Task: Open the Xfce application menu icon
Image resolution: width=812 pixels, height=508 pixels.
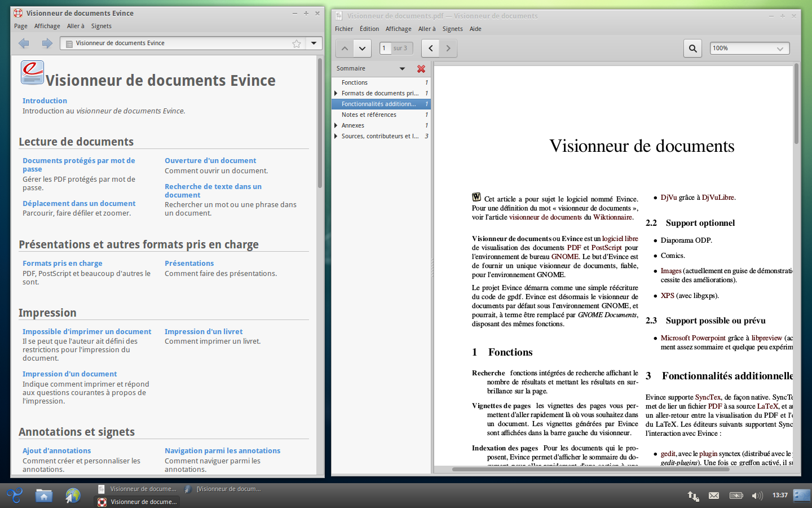Action: click(14, 496)
